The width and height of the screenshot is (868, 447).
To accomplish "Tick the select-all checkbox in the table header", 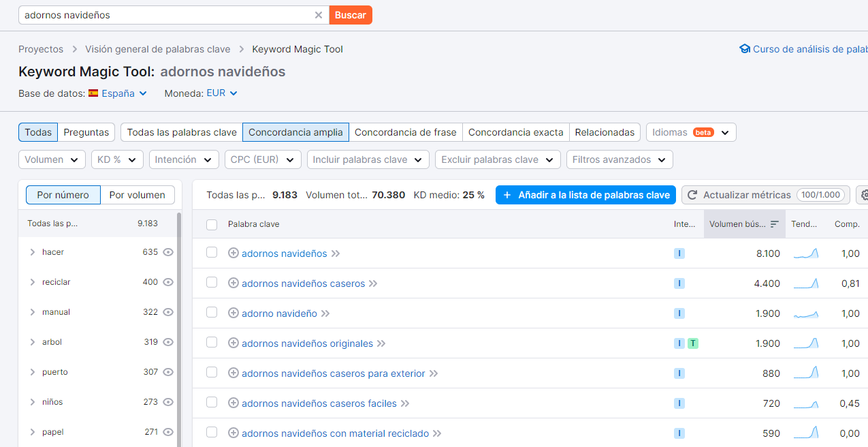I will [x=212, y=224].
